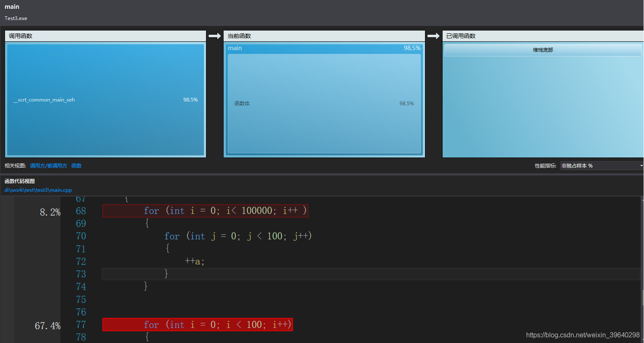Screen dimensions: 644x343
Task: Click the 98.5% value next to 函数体
Action: [x=407, y=104]
